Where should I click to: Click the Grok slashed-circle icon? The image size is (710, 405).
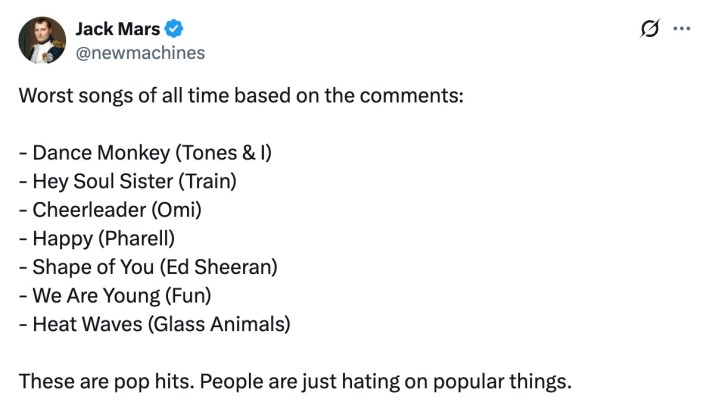648,29
